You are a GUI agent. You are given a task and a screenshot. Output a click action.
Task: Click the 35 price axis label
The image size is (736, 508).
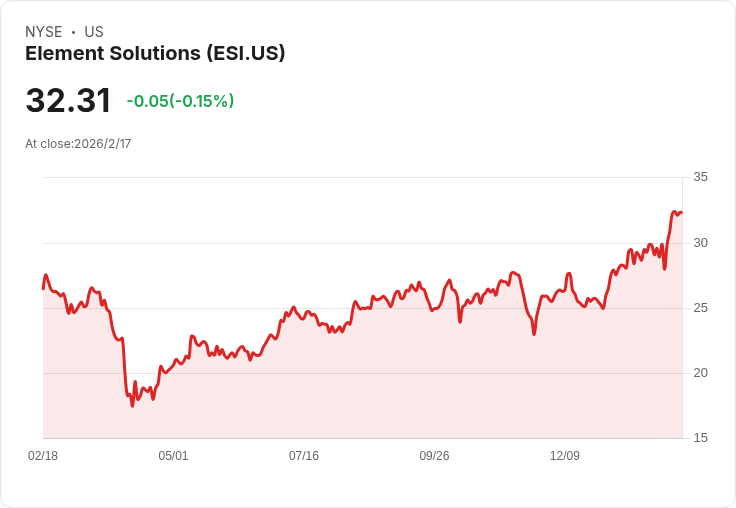[x=700, y=177]
